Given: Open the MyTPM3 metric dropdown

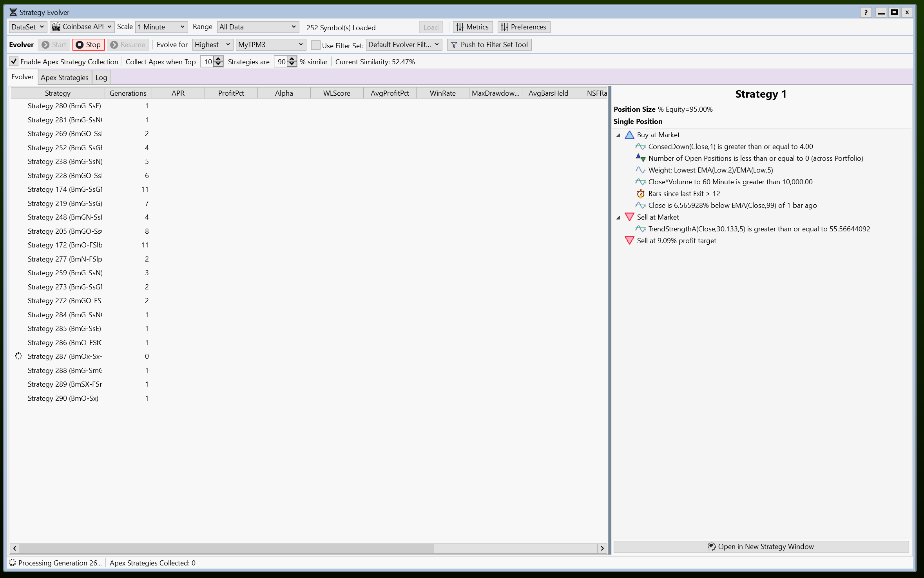Looking at the screenshot, I should click(270, 45).
